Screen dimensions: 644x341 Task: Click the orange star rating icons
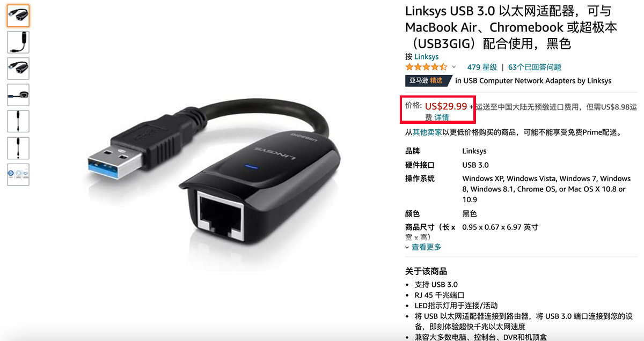tap(426, 67)
